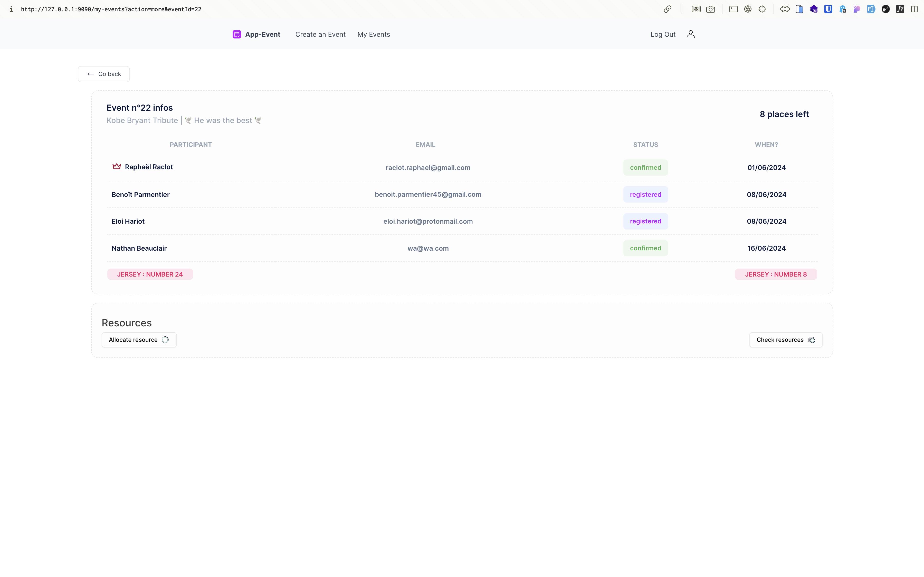Click the Bitwarden shield extension icon

pyautogui.click(x=828, y=9)
